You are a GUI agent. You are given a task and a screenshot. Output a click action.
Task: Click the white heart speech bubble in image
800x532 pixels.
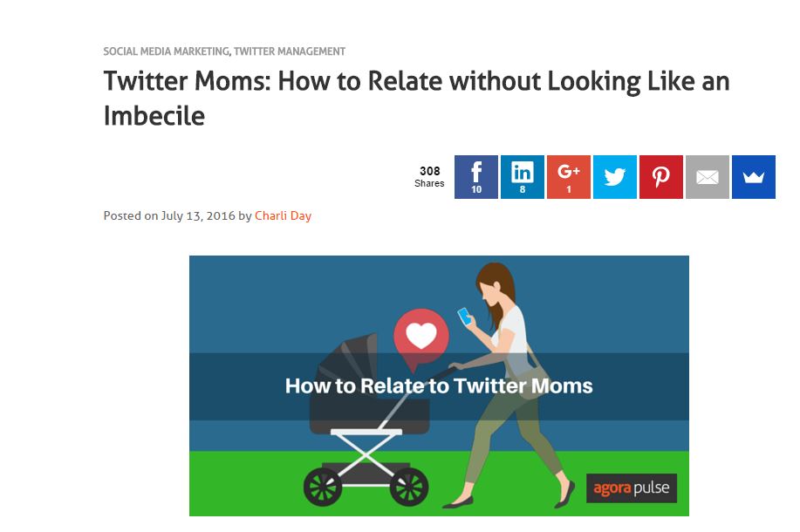coord(421,338)
